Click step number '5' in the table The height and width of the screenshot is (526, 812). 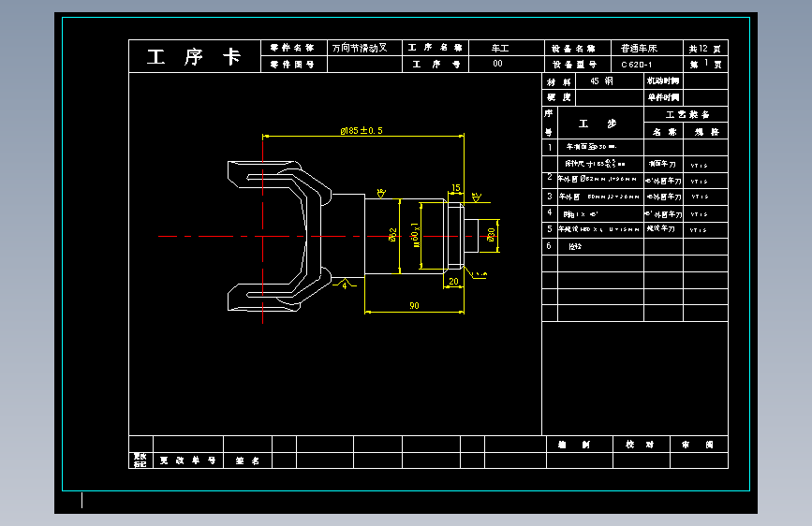click(x=550, y=228)
